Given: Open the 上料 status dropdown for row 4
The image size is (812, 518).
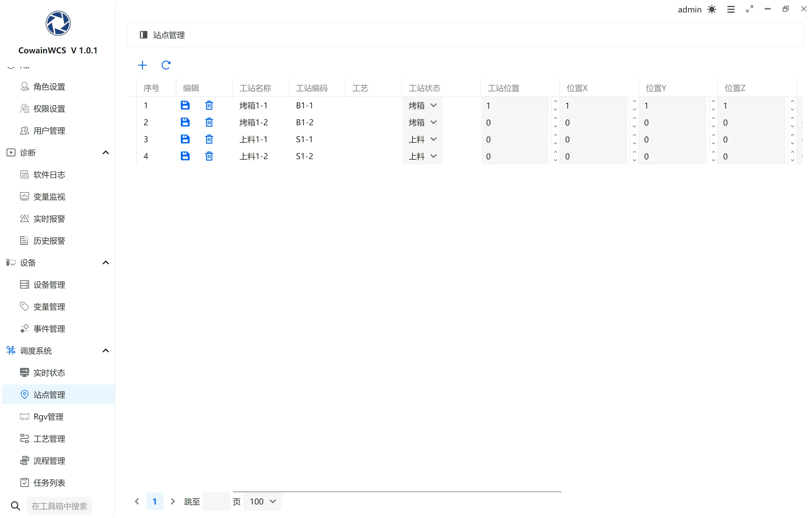Looking at the screenshot, I should (423, 156).
